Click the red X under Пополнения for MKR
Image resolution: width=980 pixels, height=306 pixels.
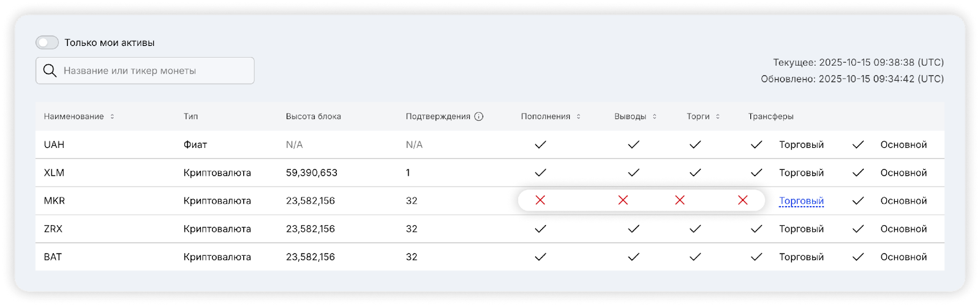(x=540, y=201)
